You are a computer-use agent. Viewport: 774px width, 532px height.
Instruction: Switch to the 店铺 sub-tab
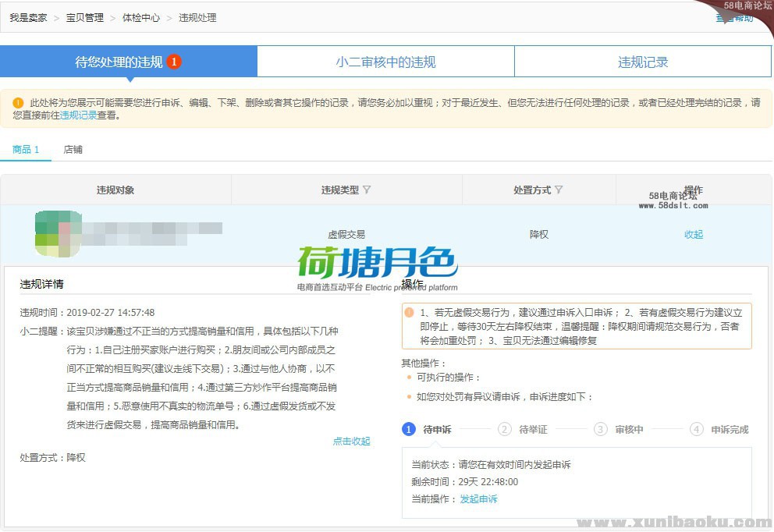[73, 149]
